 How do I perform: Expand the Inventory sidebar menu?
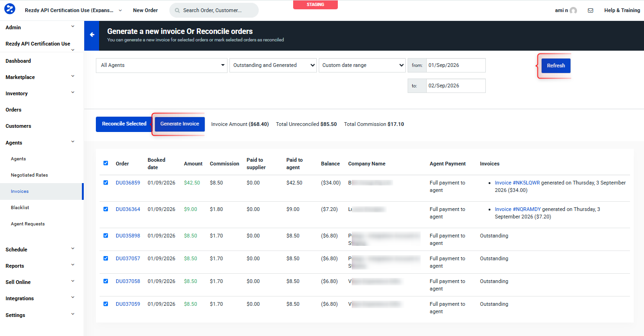73,93
